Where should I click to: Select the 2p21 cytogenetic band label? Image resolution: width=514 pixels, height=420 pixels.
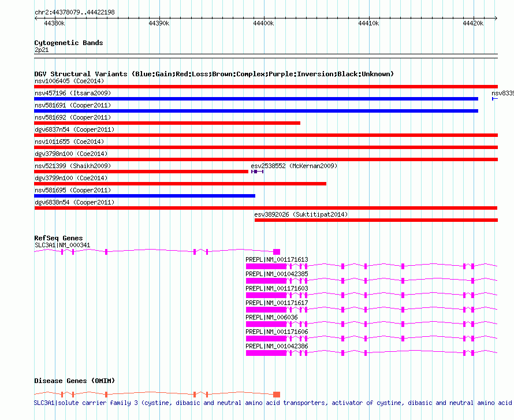click(x=42, y=50)
